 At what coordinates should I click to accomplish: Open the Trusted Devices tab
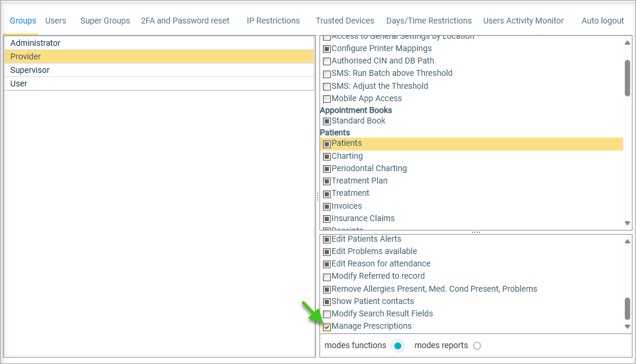[x=345, y=21]
